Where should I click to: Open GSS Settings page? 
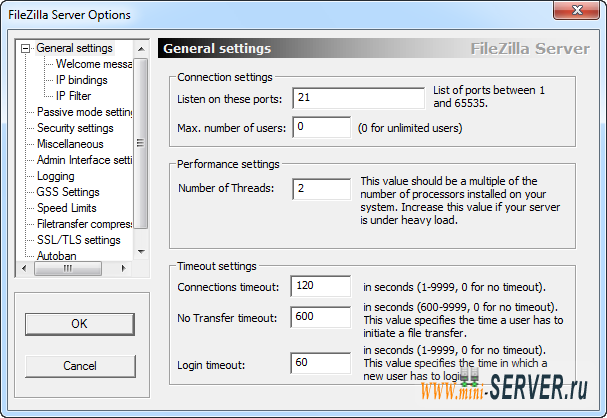pyautogui.click(x=68, y=192)
